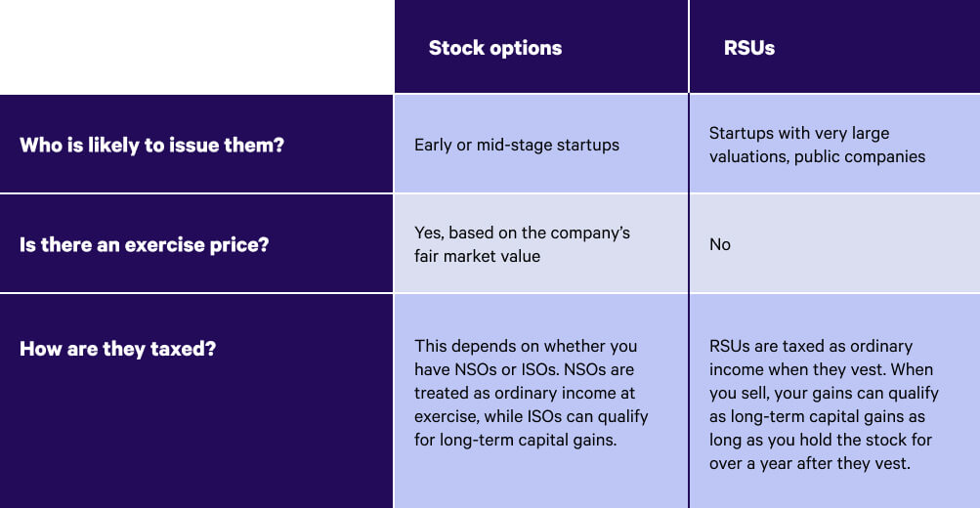Select the 'long as you hold the stock for' line
Viewport: 980px width, 509px height.
(822, 440)
